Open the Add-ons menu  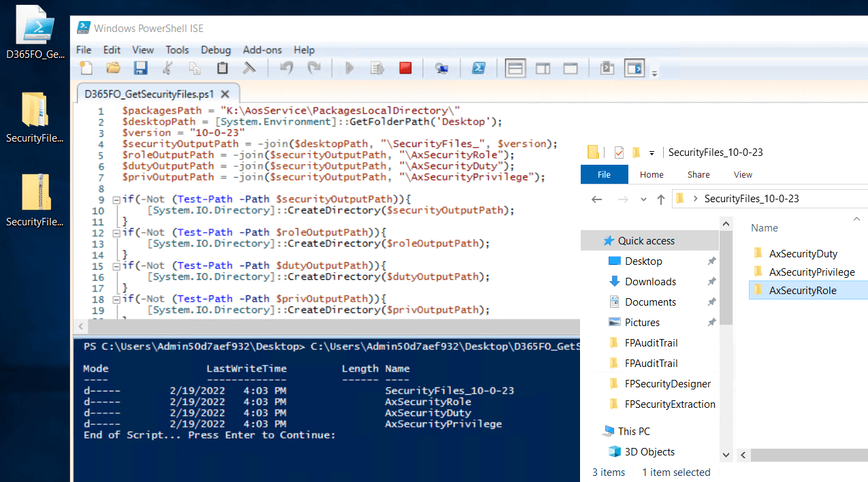coord(263,50)
